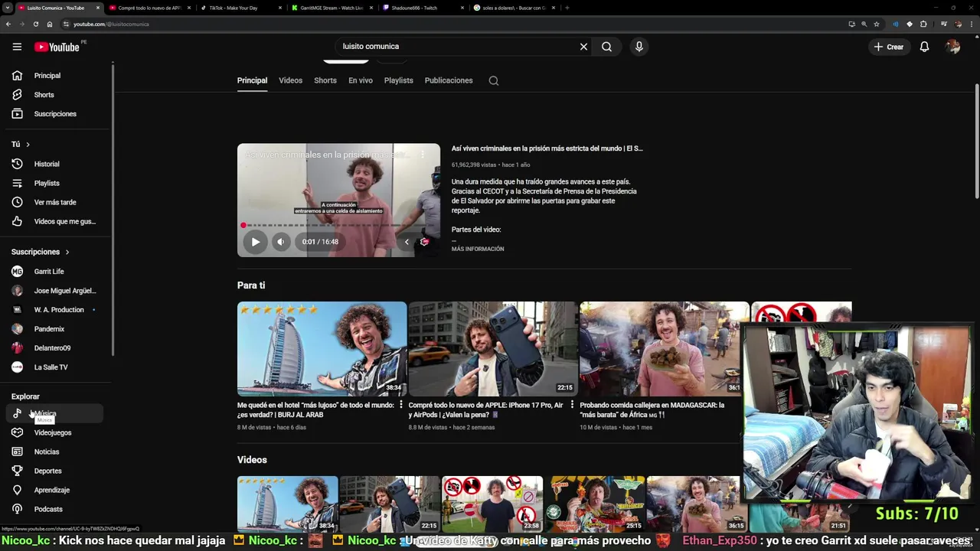Click the YouTube logo

(57, 47)
